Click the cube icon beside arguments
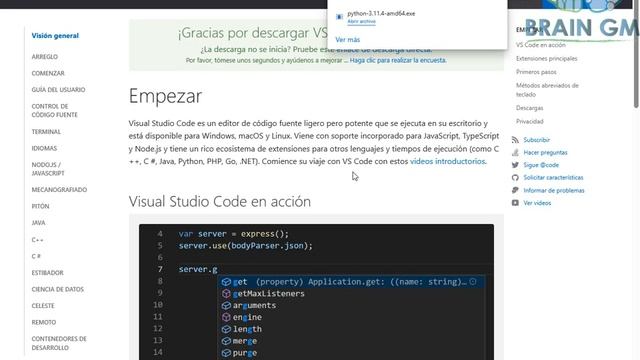 (226, 305)
